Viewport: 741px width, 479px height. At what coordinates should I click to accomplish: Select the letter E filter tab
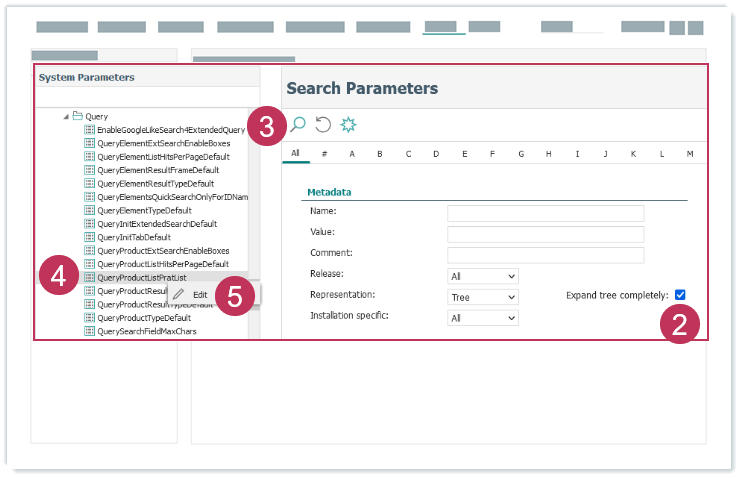[464, 154]
